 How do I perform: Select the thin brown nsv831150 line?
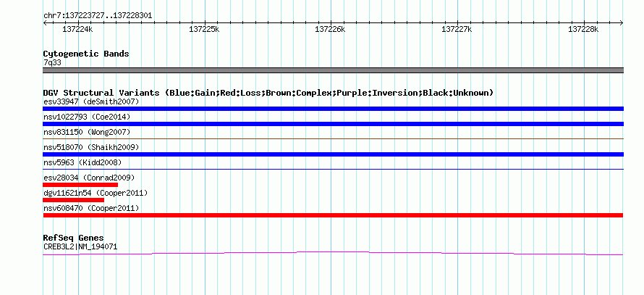coord(333,139)
